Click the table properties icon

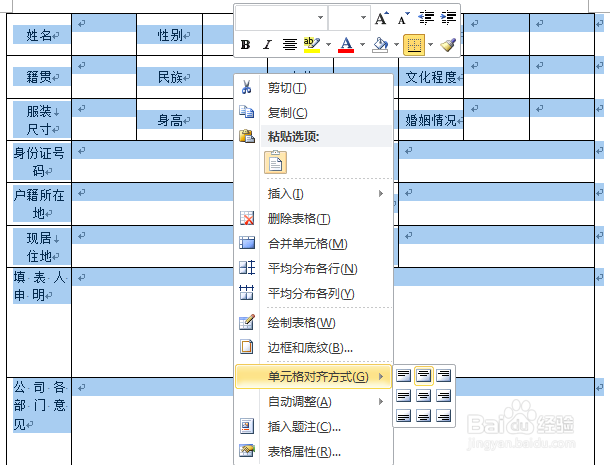[247, 451]
